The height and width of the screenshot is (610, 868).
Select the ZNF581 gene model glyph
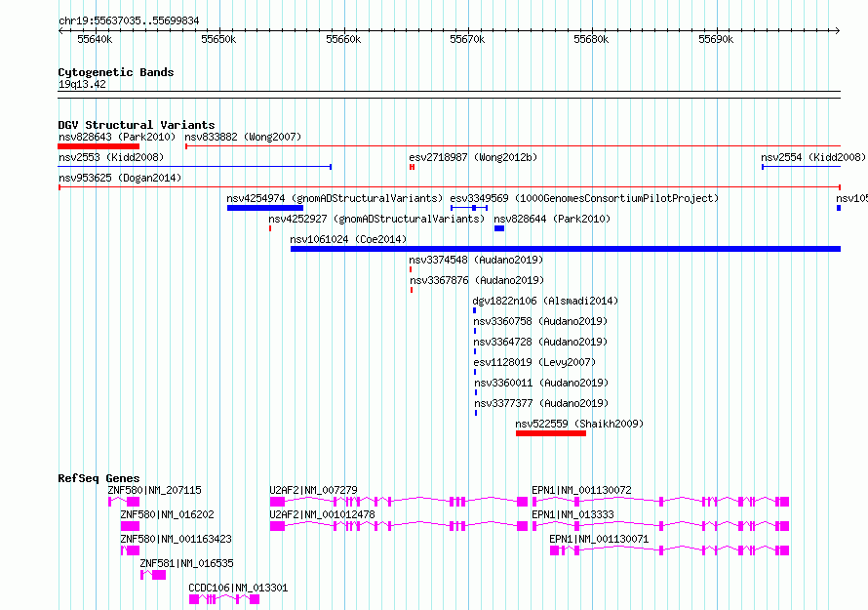153,575
